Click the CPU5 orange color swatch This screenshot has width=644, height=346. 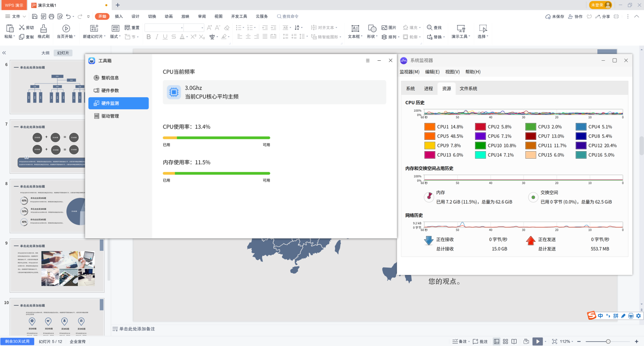[x=429, y=136]
